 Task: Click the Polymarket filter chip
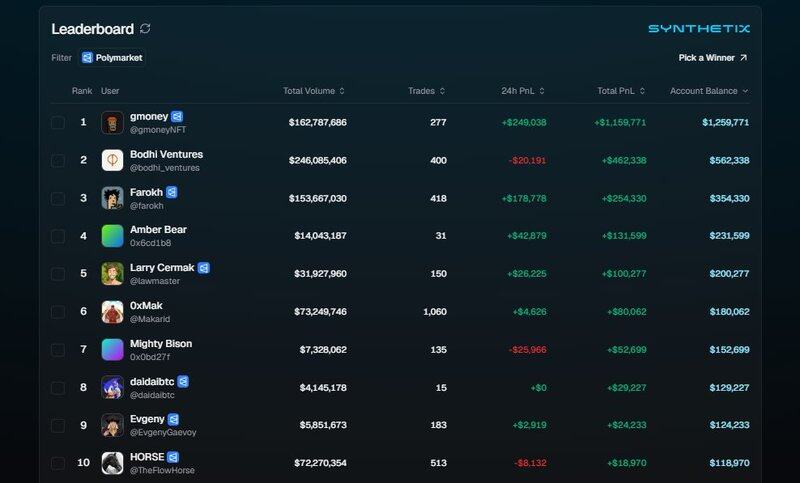tap(112, 58)
